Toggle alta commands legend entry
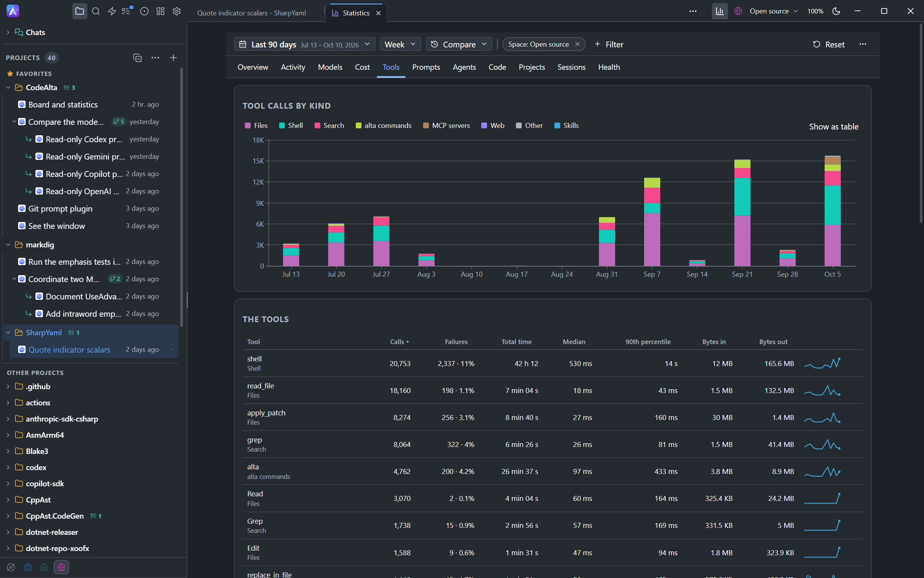 (384, 126)
